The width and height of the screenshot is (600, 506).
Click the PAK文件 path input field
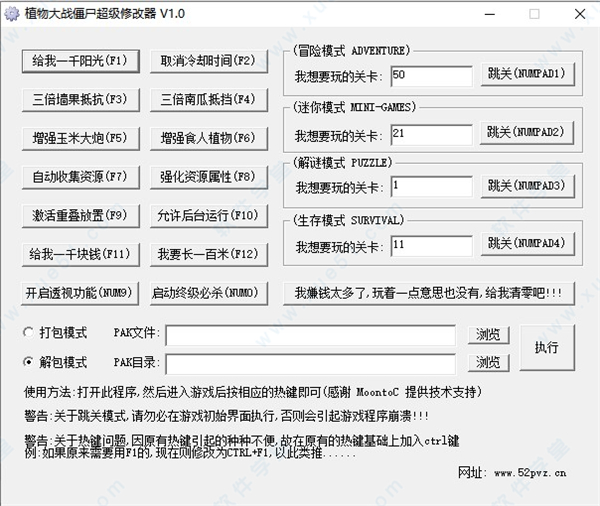[310, 335]
